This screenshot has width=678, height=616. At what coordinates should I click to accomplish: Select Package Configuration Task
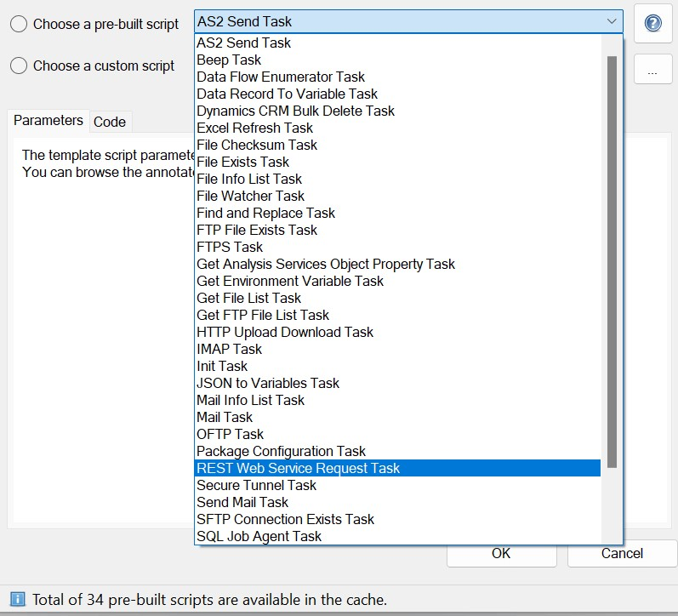(397, 451)
